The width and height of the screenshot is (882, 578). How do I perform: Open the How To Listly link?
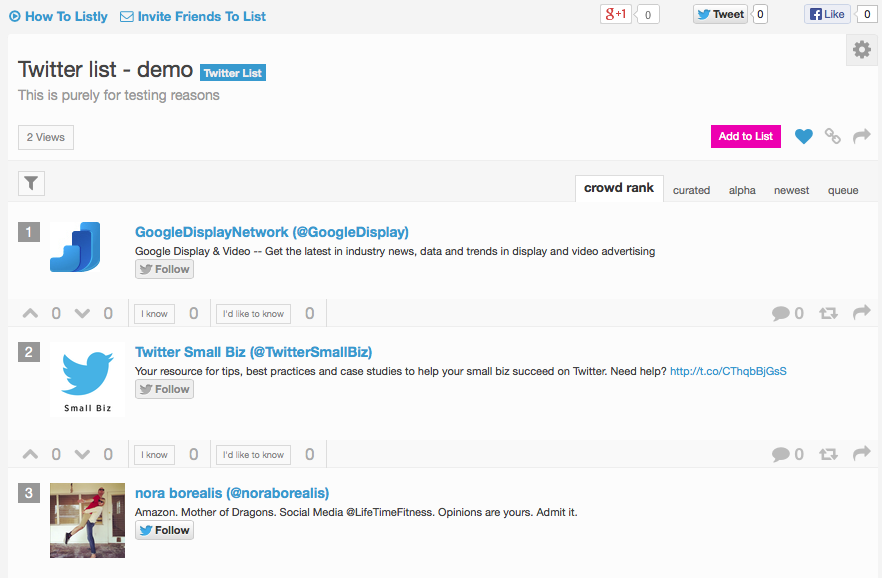click(x=58, y=16)
